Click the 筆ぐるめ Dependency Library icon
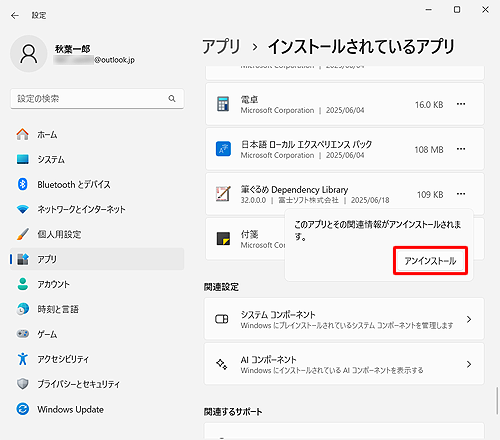Viewport: 500px width, 440px height. tap(223, 194)
